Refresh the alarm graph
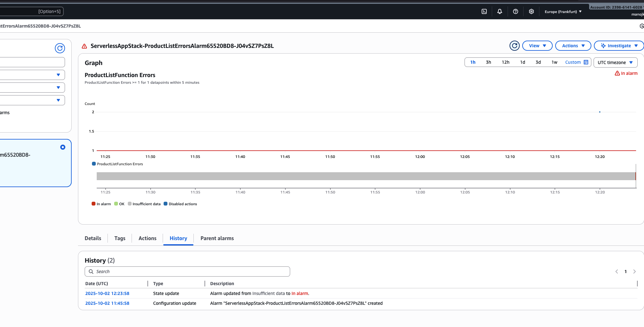Viewport: 644px width, 327px height. tap(515, 46)
